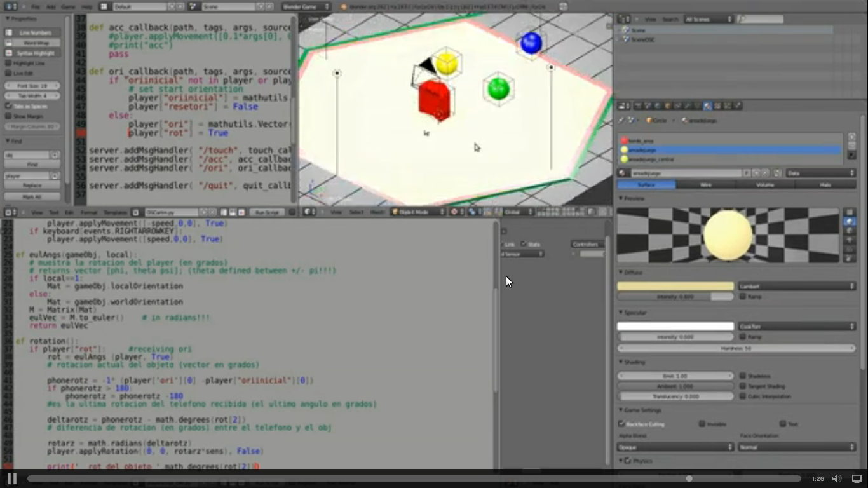Open the File menu

click(x=36, y=6)
